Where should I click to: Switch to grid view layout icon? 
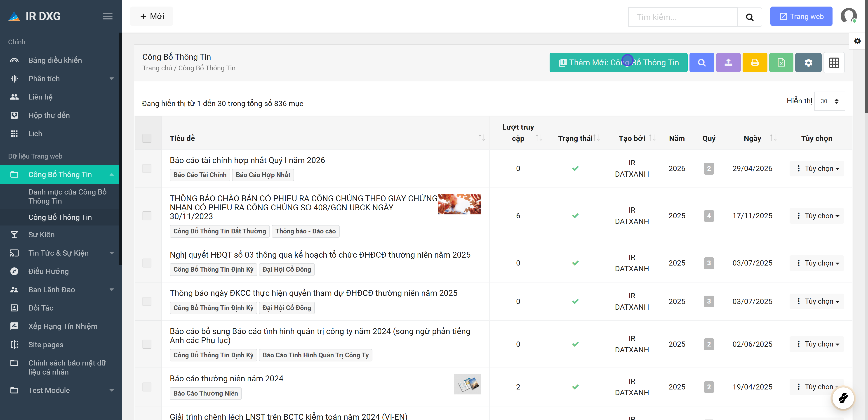834,62
